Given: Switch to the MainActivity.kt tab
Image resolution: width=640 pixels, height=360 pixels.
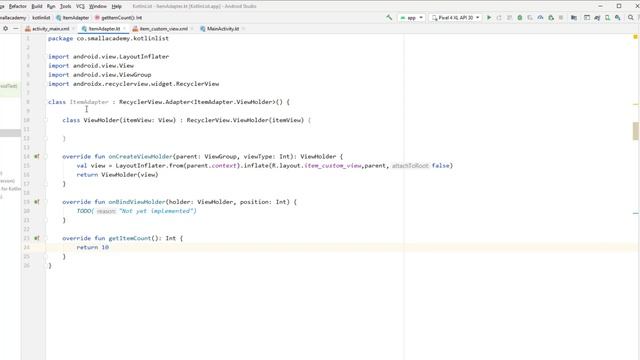Looking at the screenshot, I should (222, 29).
